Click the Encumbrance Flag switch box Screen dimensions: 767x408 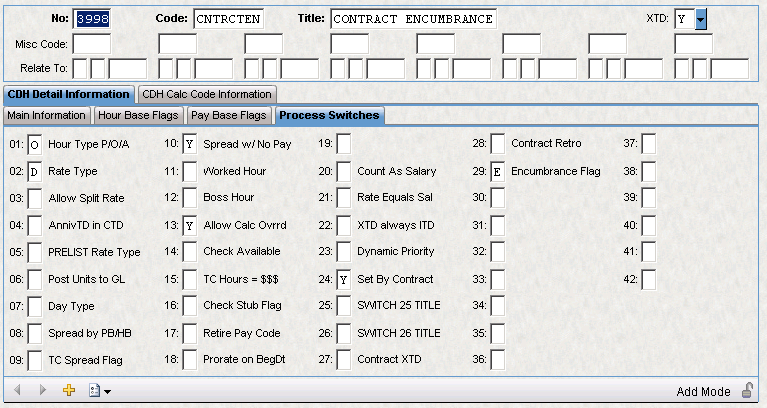[x=497, y=172]
